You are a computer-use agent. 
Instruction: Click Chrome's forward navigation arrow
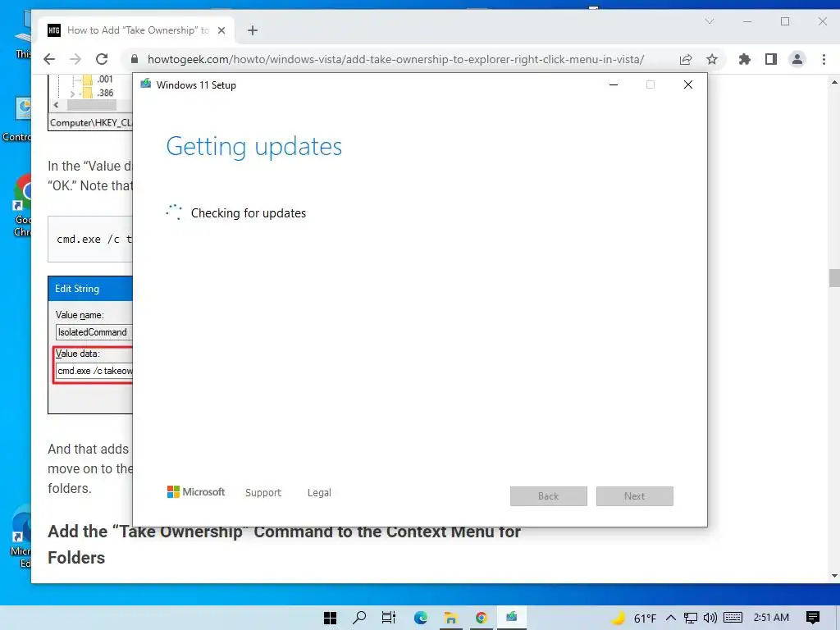tap(75, 59)
